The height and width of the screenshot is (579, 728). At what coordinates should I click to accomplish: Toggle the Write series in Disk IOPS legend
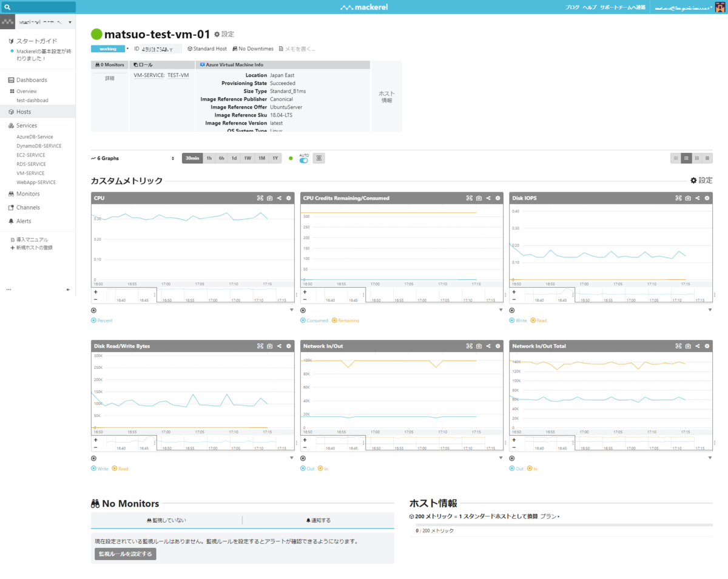(x=518, y=320)
